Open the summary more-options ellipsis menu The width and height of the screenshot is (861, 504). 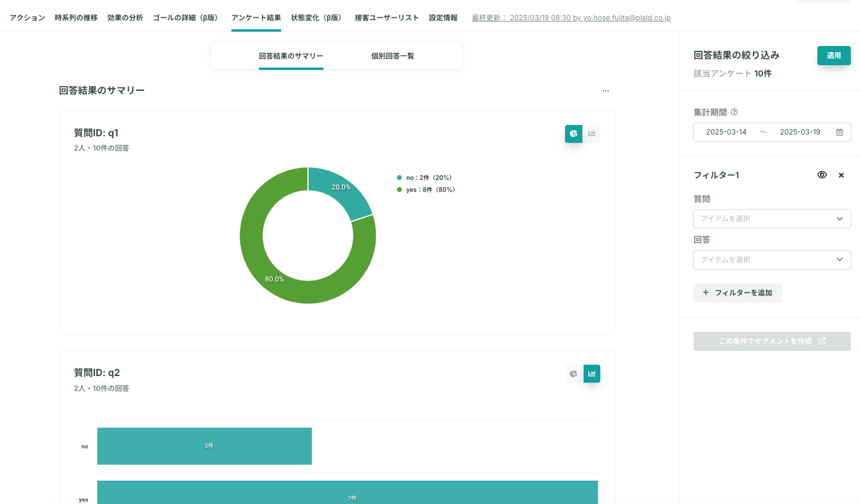point(606,91)
